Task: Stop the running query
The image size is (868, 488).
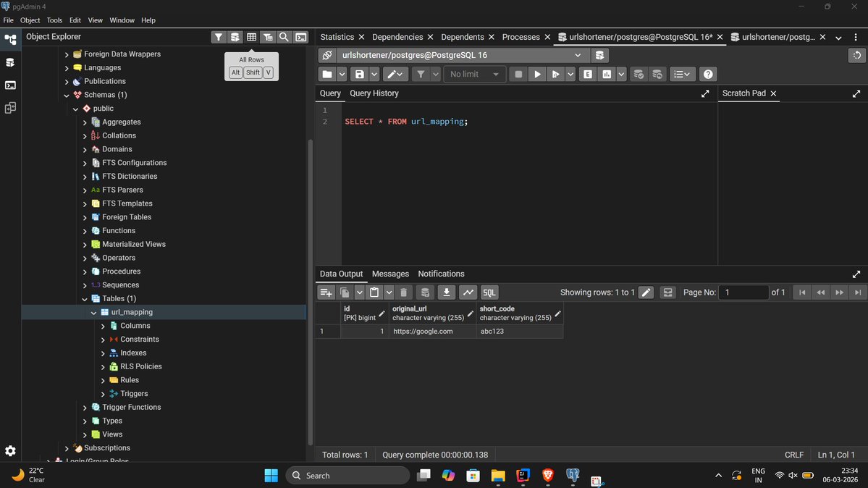Action: (518, 75)
